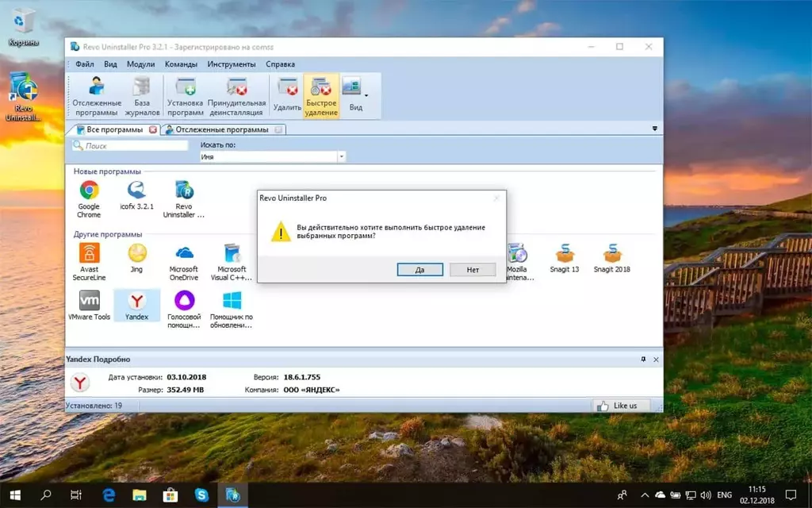Open the tab list dropdown arrow
This screenshot has height=508, width=812.
coord(654,129)
